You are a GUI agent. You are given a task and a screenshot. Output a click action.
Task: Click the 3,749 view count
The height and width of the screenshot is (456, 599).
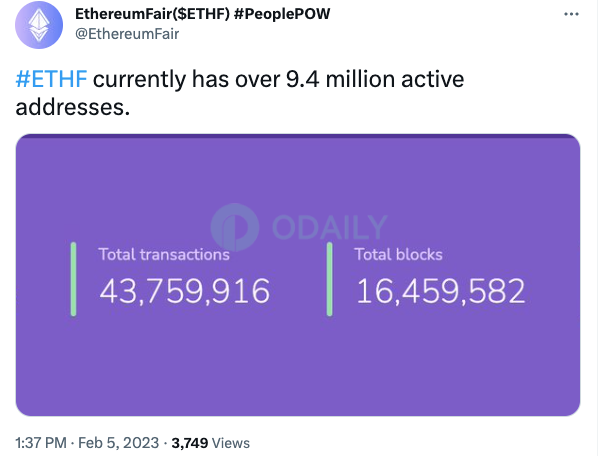tap(190, 443)
